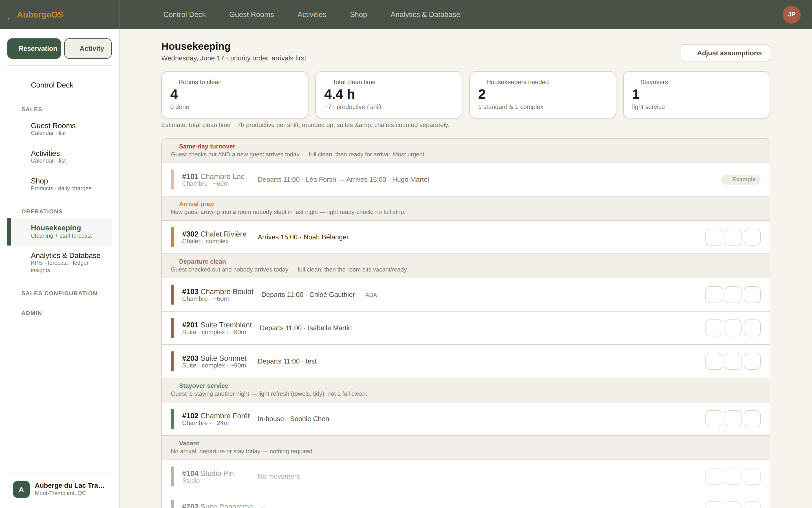
Task: Click the Stayovers card
Action: (696, 95)
